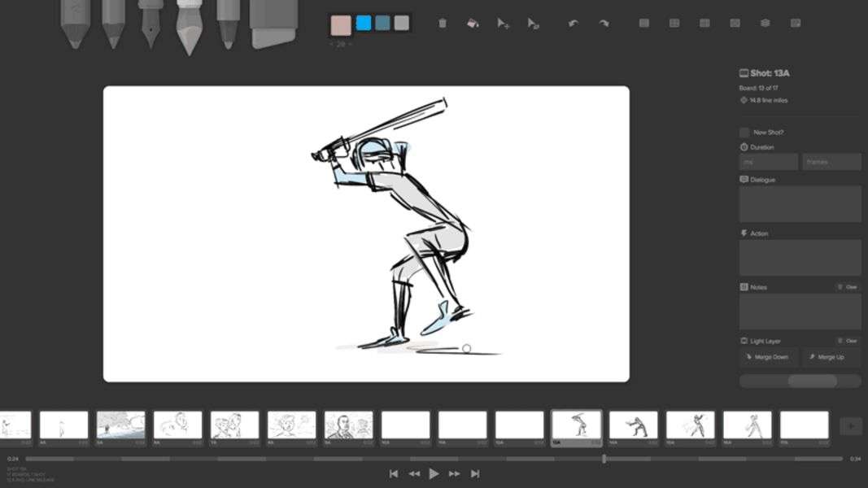Click the trash can icon to clear the board
This screenshot has height=488, width=868.
443,24
